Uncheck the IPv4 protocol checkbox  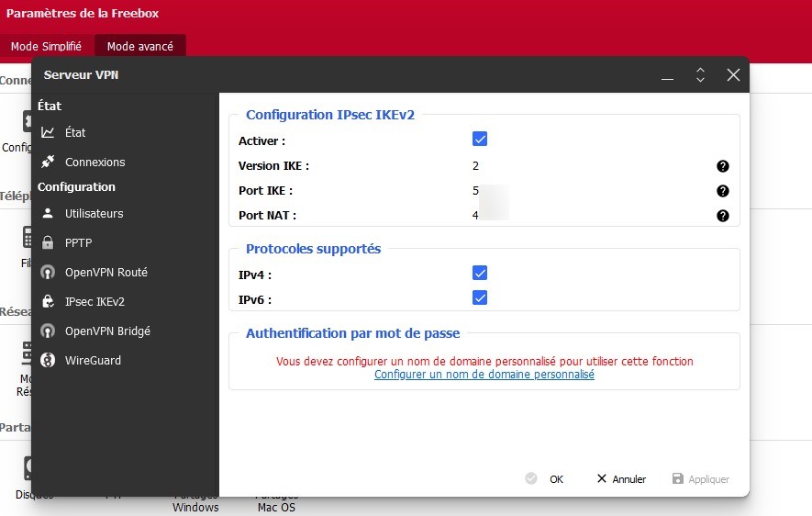coord(480,273)
